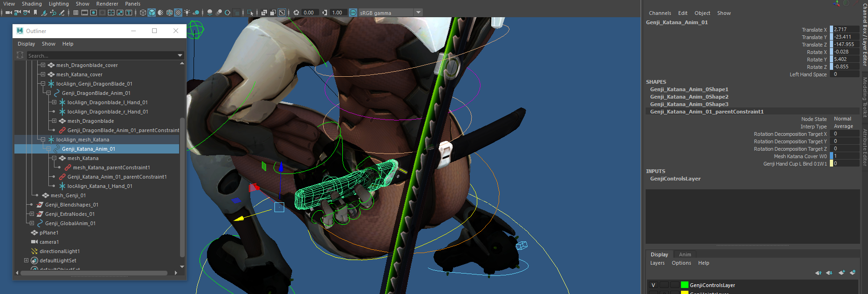Screen dimensions: 868x294
Task: Click the Smooth Shade All cube icon
Action: click(152, 13)
